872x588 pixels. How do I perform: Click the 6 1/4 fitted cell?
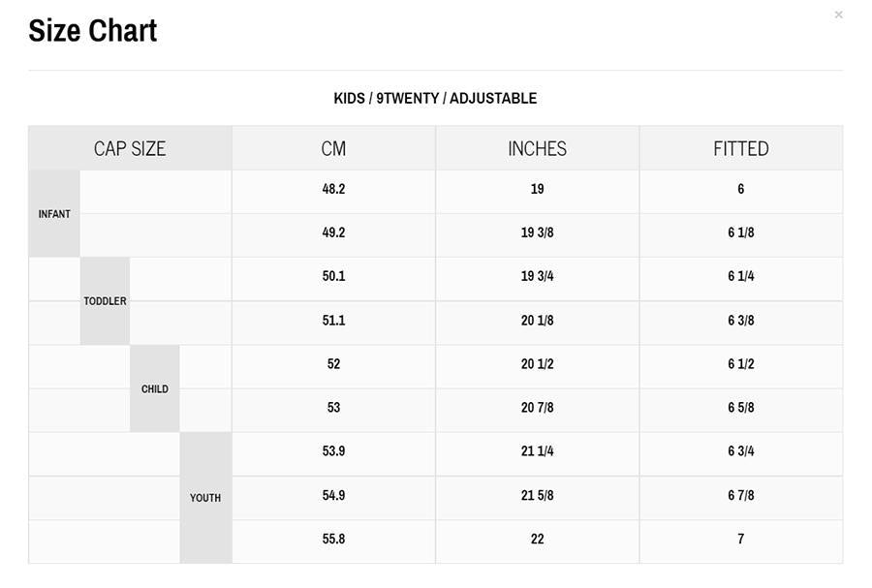click(741, 276)
